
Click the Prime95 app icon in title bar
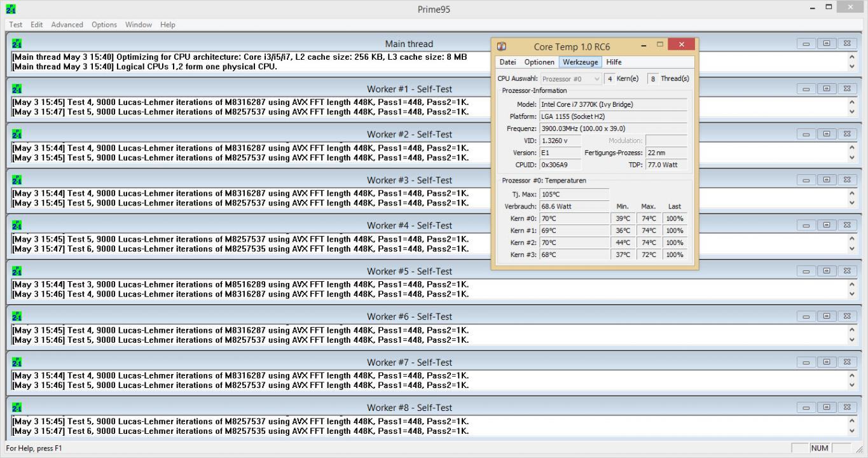coord(11,9)
